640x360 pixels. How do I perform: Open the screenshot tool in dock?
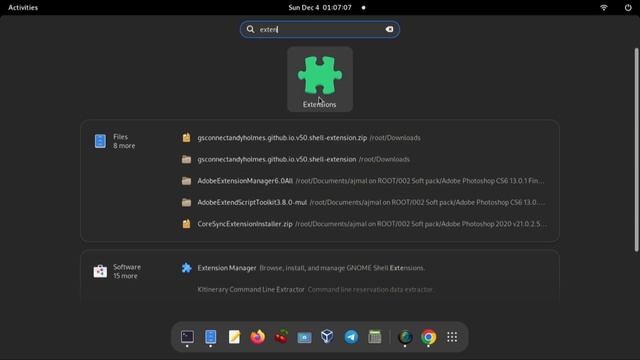point(304,337)
